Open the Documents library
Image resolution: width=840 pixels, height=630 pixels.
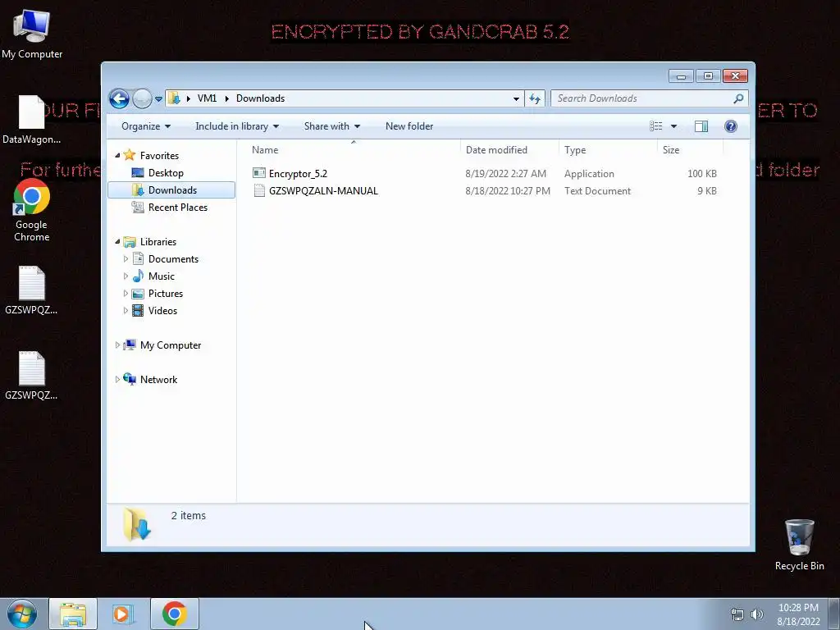click(173, 259)
